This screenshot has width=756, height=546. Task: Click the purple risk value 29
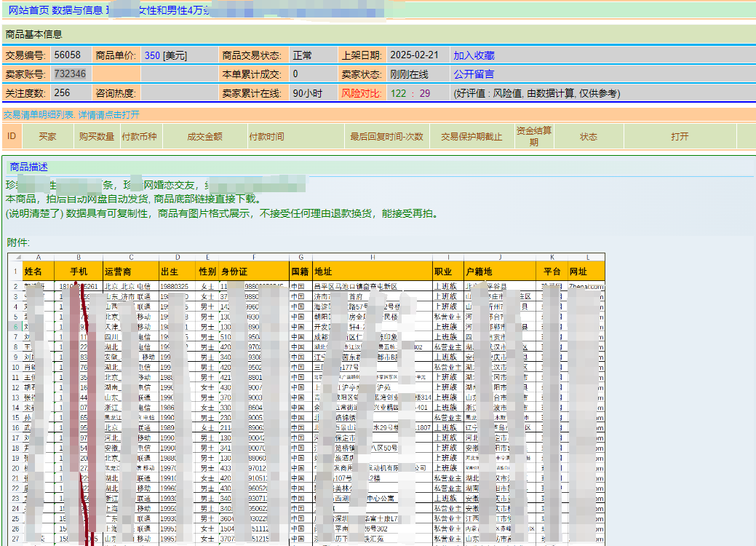click(x=425, y=93)
